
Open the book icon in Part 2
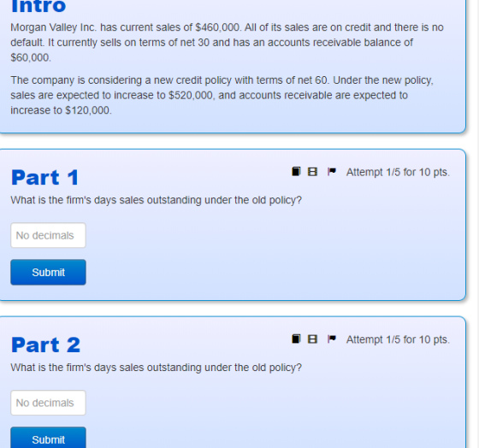click(296, 339)
